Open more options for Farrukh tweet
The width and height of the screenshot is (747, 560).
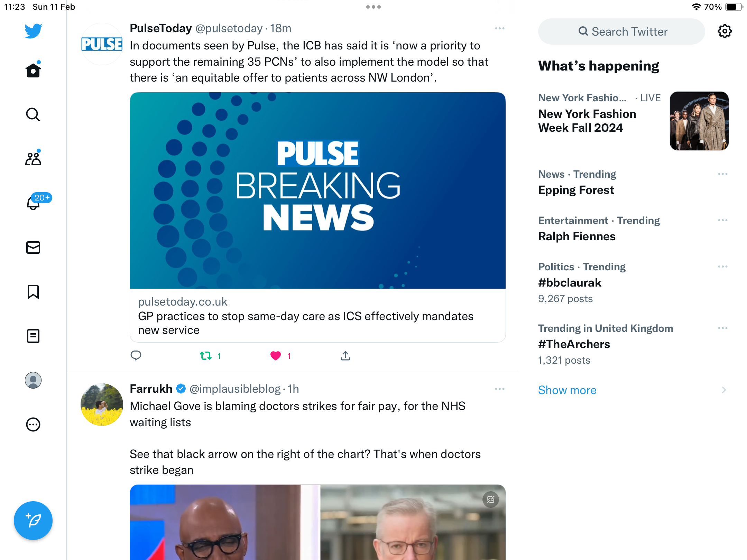[x=500, y=389]
